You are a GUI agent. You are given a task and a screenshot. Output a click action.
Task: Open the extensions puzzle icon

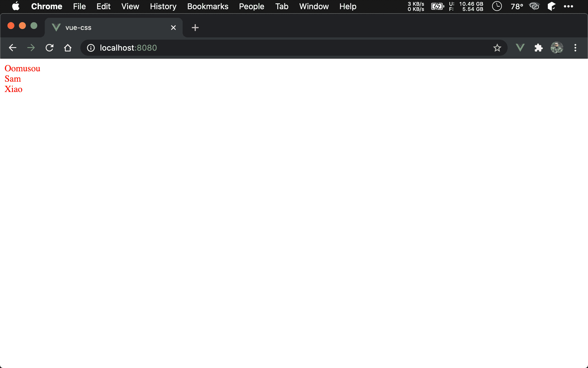539,48
